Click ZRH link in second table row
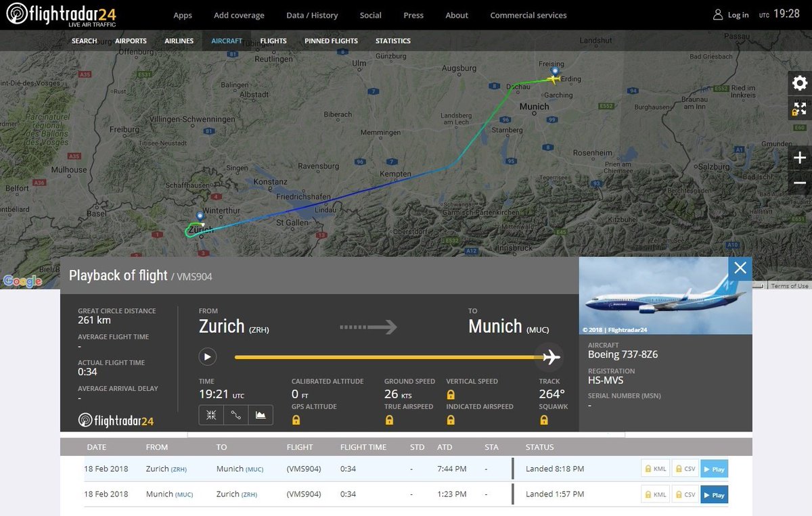The width and height of the screenshot is (812, 516). pos(249,495)
